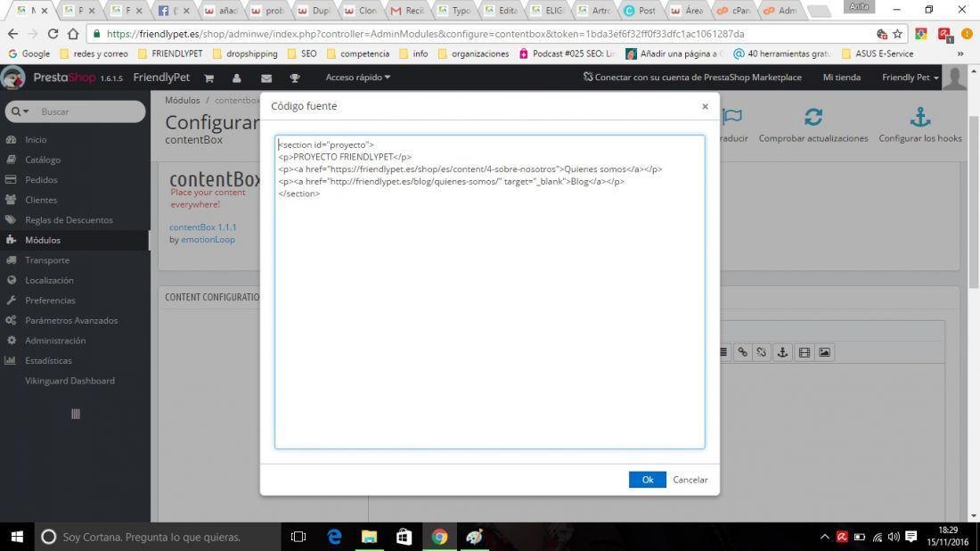Click the browser back arrow
Viewport: 980px width, 551px height.
(13, 34)
